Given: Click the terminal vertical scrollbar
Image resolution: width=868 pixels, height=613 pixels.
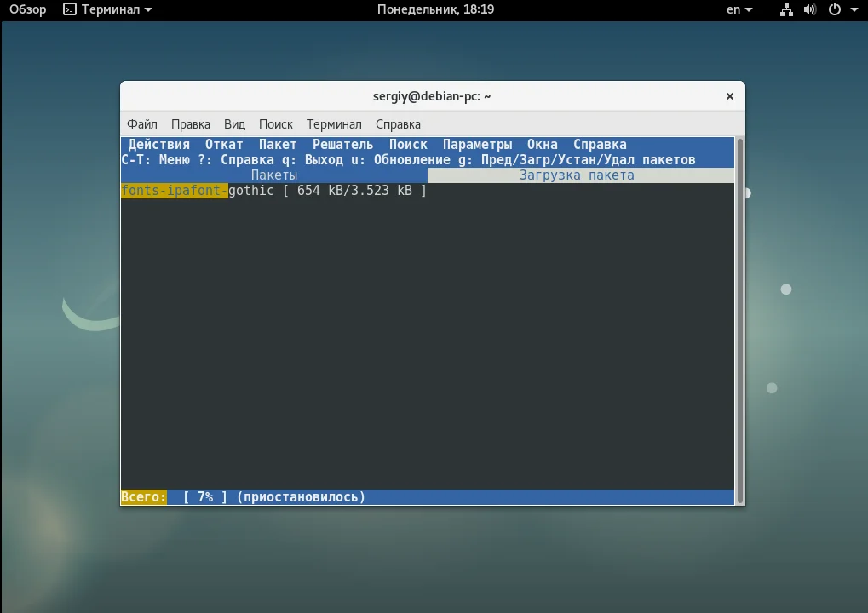Looking at the screenshot, I should pyautogui.click(x=739, y=321).
